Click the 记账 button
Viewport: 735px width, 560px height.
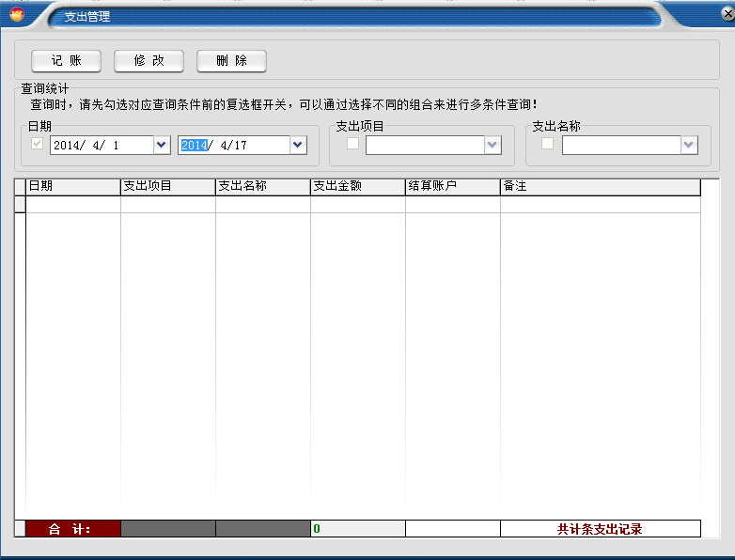click(66, 61)
